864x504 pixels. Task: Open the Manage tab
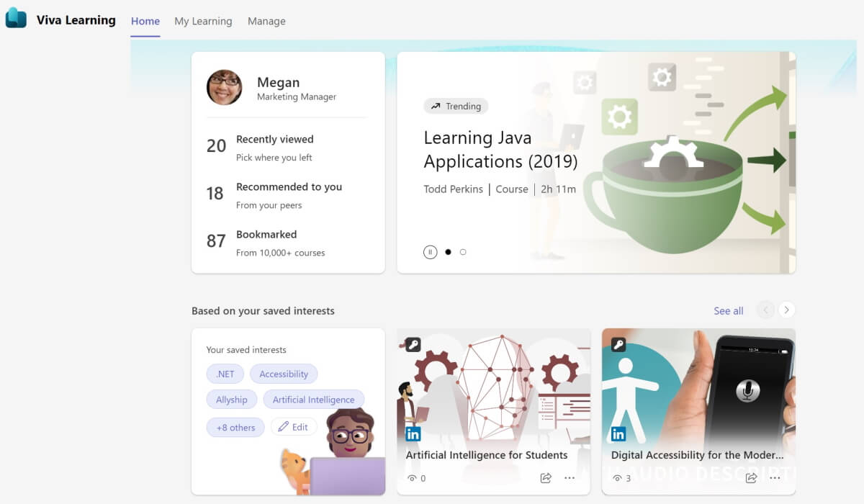[x=266, y=21]
